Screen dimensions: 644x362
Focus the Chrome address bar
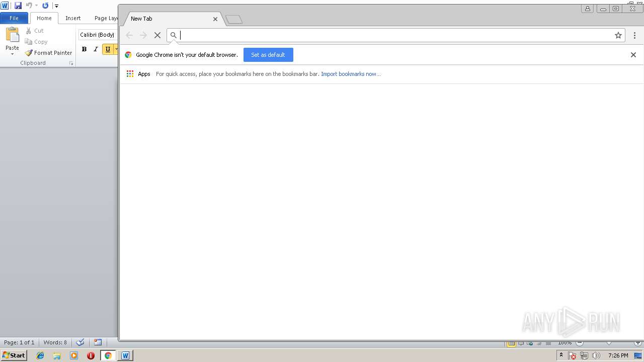click(x=396, y=35)
